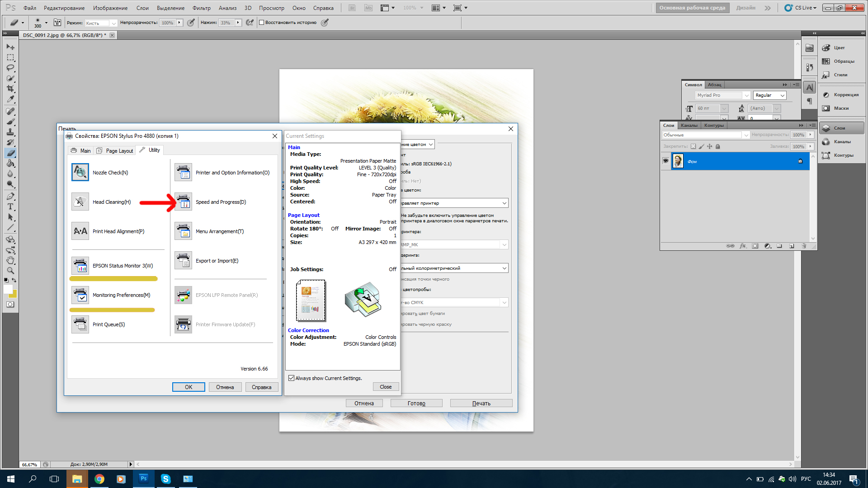The width and height of the screenshot is (868, 488).
Task: Select the Lasso tool
Action: click(10, 68)
